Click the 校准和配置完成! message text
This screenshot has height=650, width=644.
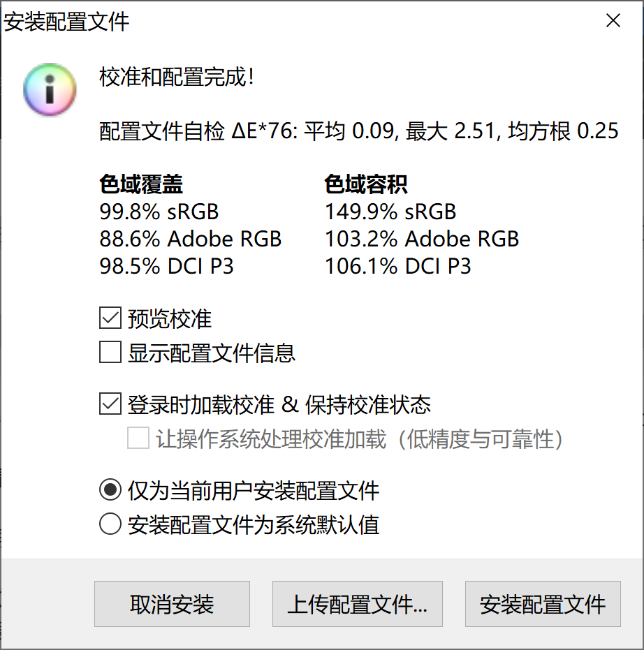point(177,77)
